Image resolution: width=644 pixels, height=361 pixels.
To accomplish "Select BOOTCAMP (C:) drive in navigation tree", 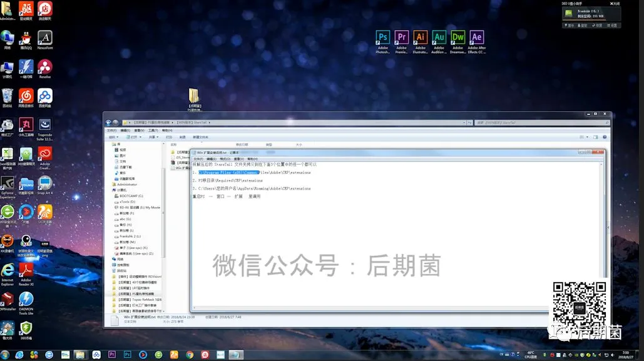I will click(x=129, y=196).
